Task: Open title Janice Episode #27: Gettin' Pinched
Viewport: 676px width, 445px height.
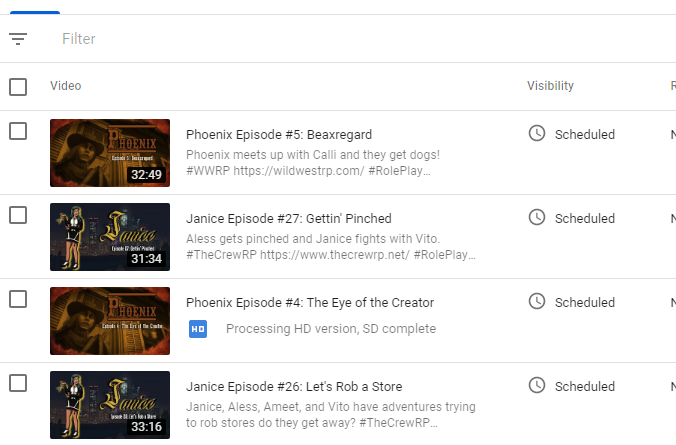Action: [289, 219]
